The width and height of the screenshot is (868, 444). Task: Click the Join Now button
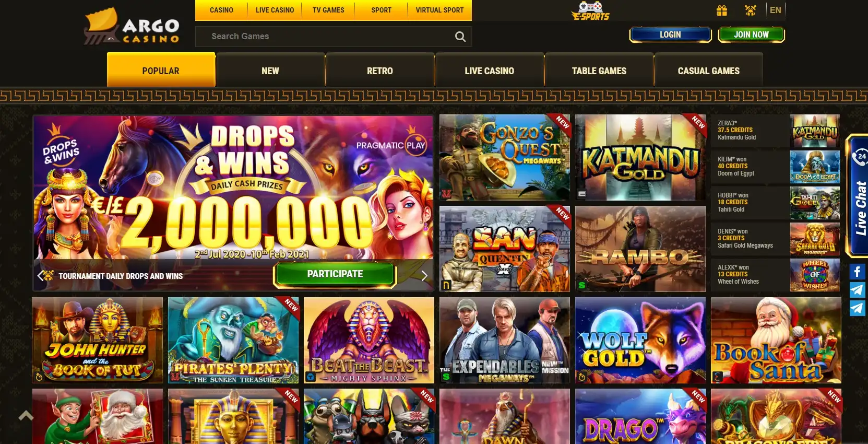tap(751, 34)
